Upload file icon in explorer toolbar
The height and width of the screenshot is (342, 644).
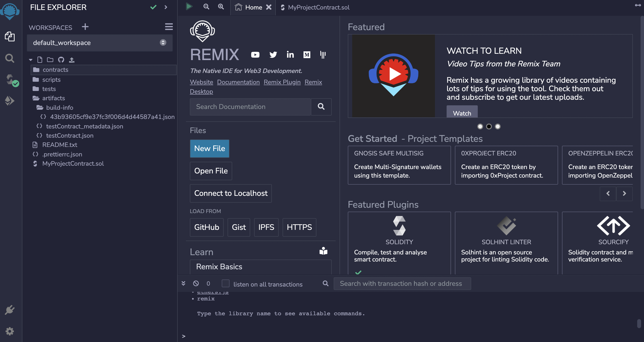coord(72,60)
